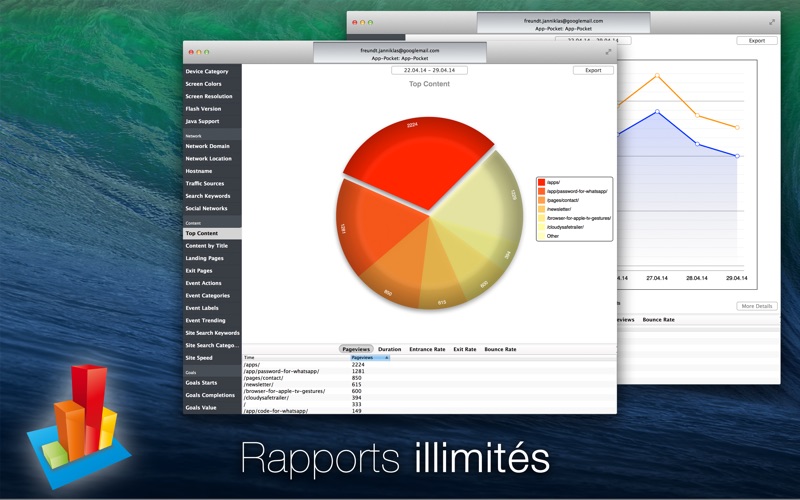
Task: Select the /newsletter/ table row
Action: click(x=429, y=385)
